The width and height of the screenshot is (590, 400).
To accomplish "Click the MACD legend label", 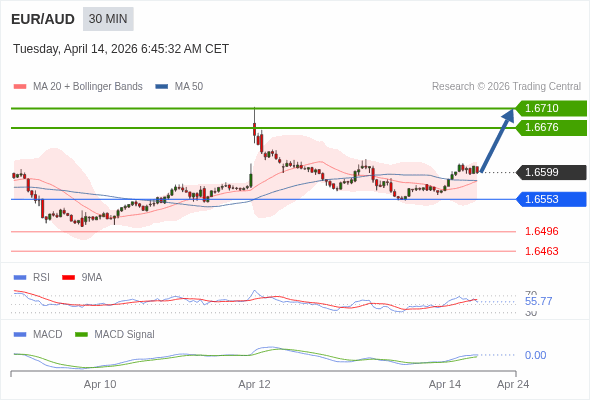I will coord(48,335).
